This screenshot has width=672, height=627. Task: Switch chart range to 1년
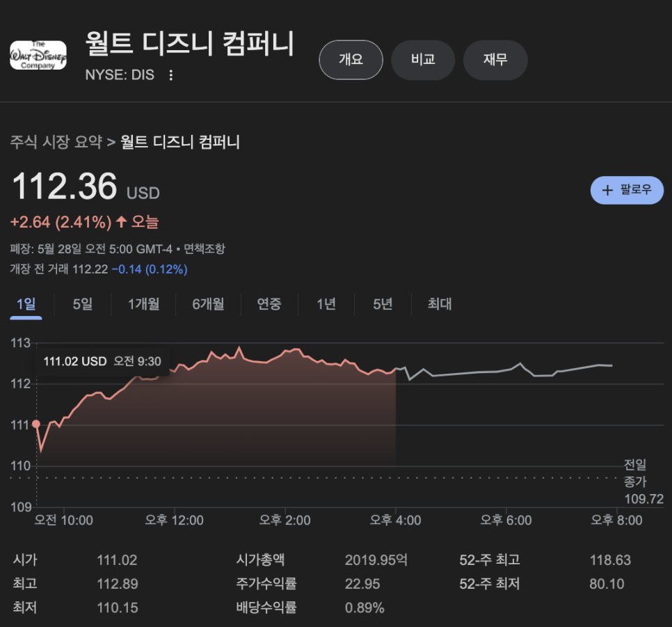(326, 304)
